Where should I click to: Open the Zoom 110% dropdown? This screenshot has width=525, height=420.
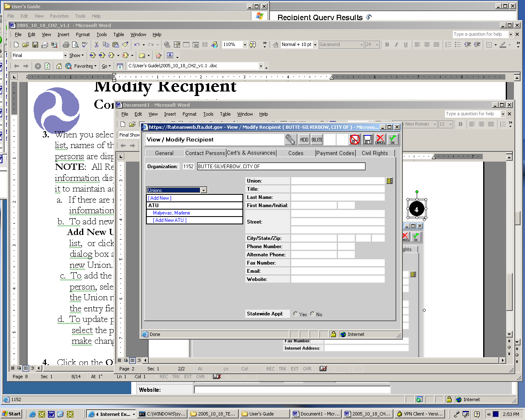pyautogui.click(x=245, y=44)
